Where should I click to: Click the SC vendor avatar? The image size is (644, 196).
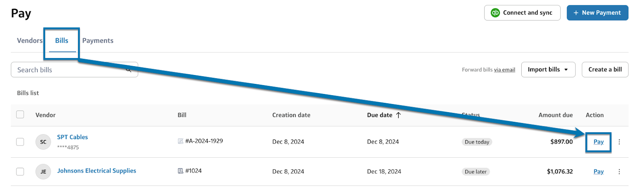click(x=43, y=142)
